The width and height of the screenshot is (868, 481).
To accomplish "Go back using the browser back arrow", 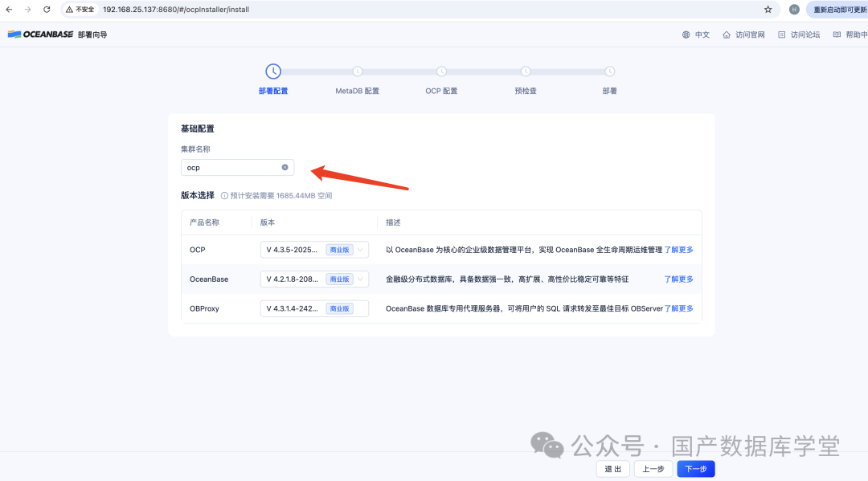I will tap(9, 10).
